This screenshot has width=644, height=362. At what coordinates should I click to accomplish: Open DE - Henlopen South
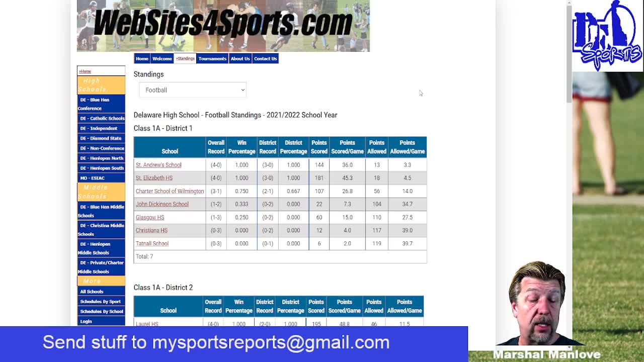101,168
